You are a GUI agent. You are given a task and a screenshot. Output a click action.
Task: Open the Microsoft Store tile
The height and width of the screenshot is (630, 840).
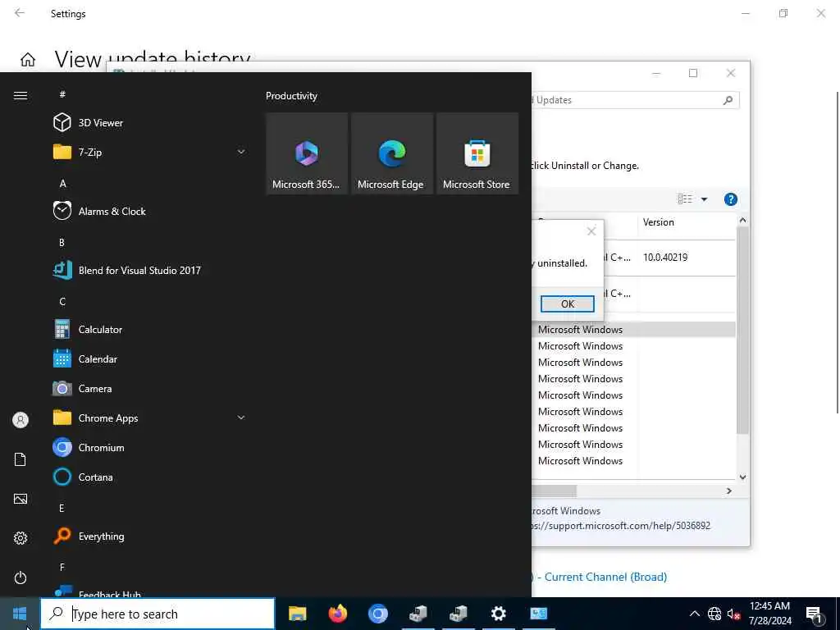pyautogui.click(x=477, y=153)
